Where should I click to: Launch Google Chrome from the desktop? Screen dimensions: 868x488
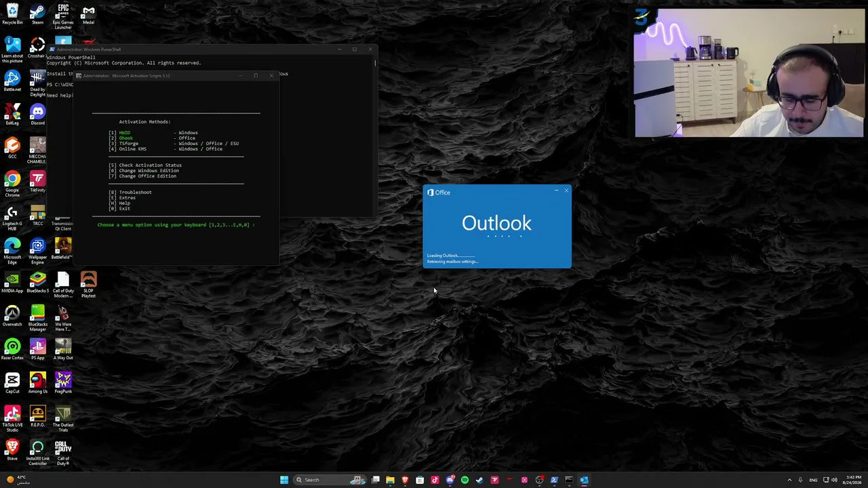pos(12,184)
